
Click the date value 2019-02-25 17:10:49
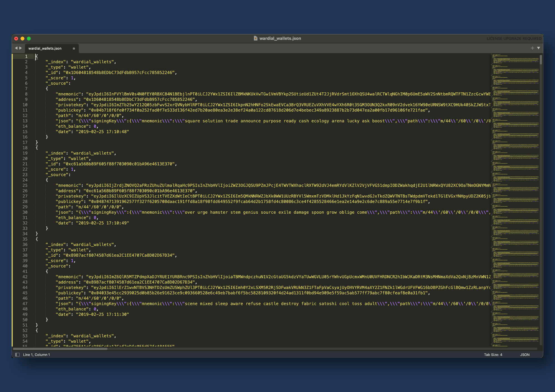click(102, 223)
